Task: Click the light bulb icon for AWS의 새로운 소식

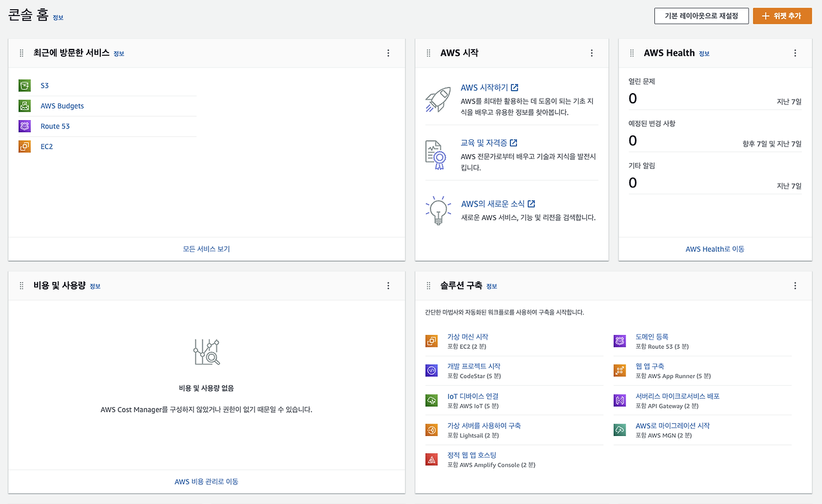Action: tap(439, 211)
